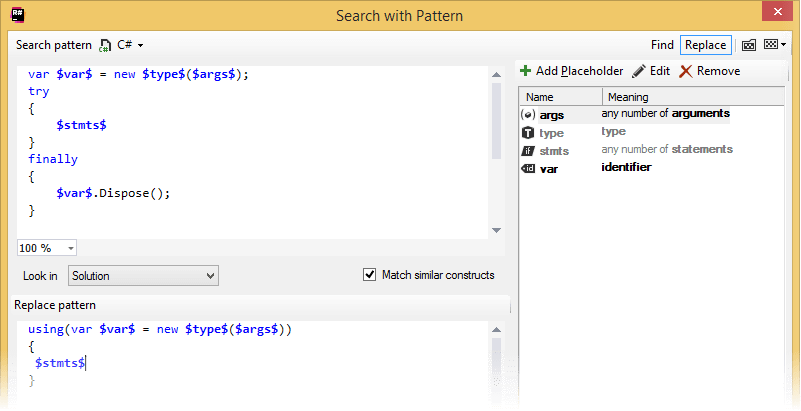Select the args argument placeholder icon
The image size is (801, 411).
pyautogui.click(x=528, y=115)
